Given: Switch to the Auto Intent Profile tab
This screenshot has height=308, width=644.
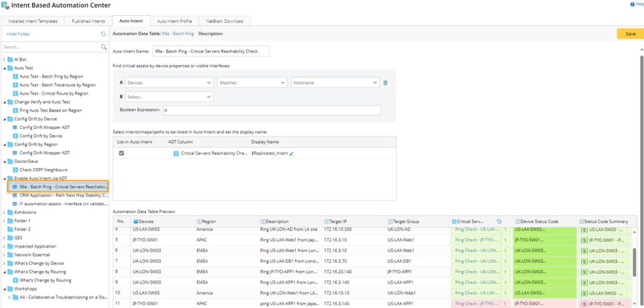Looking at the screenshot, I should coord(174,21).
